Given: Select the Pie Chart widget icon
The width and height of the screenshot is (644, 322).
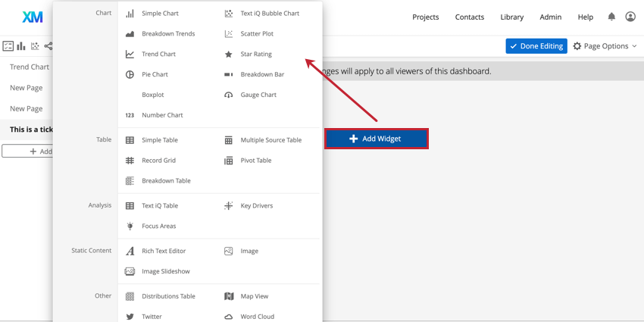Looking at the screenshot, I should pos(130,74).
